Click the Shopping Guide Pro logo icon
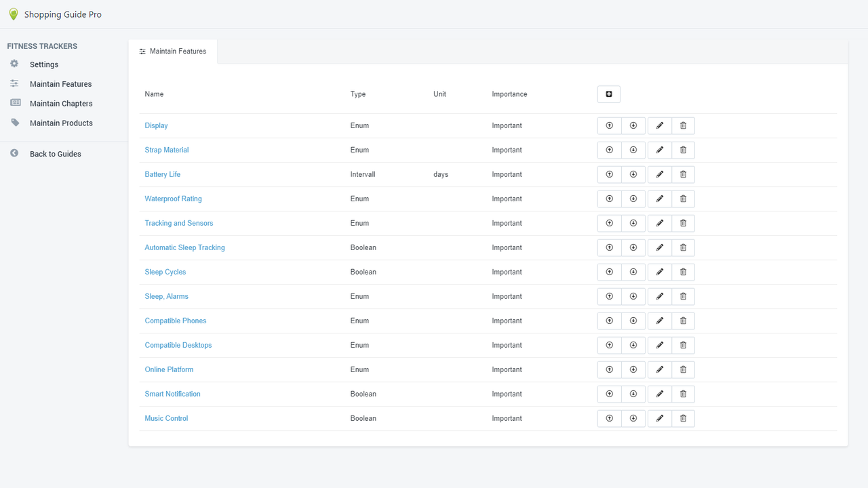Viewport: 868px width, 488px height. click(14, 14)
